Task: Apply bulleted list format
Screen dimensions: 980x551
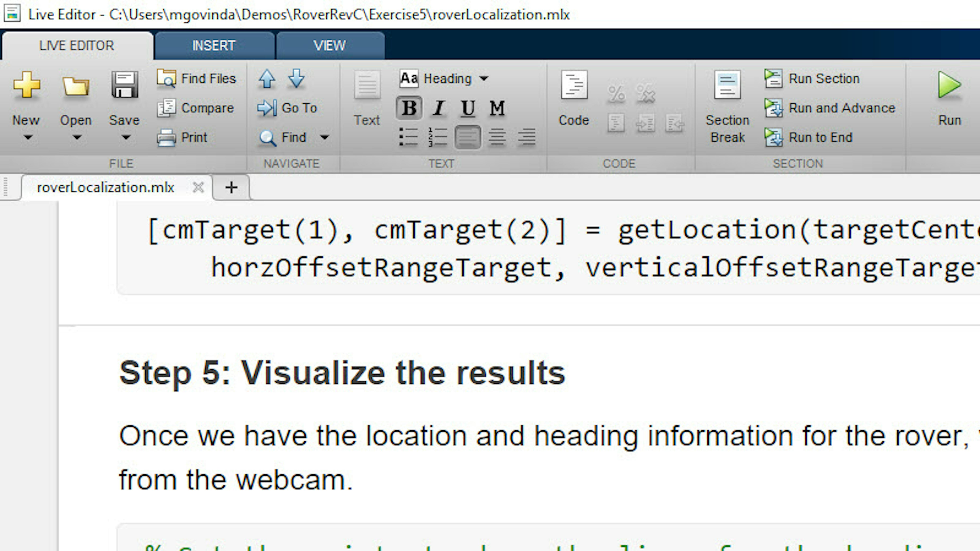Action: [409, 137]
